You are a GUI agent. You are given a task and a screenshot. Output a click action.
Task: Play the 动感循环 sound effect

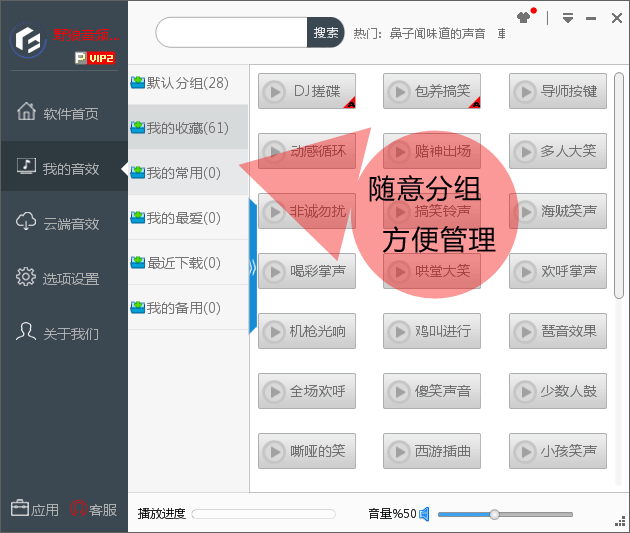click(307, 151)
